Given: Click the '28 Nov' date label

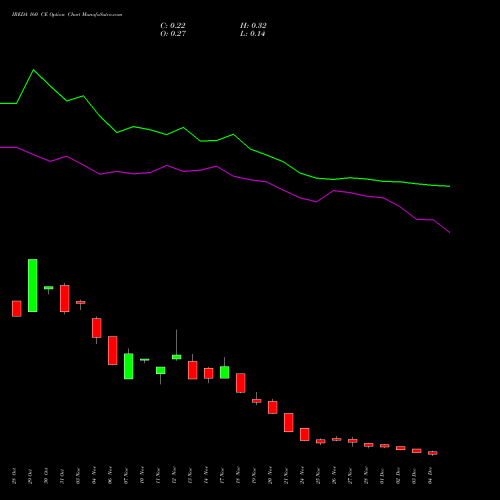Looking at the screenshot, I should (366, 476).
